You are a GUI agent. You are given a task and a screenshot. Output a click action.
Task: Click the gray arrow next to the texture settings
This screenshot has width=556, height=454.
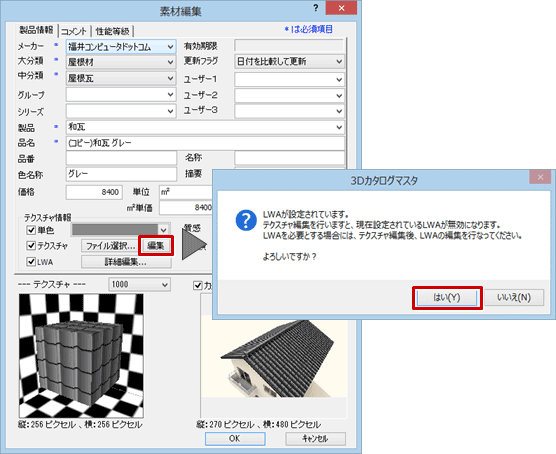point(194,244)
